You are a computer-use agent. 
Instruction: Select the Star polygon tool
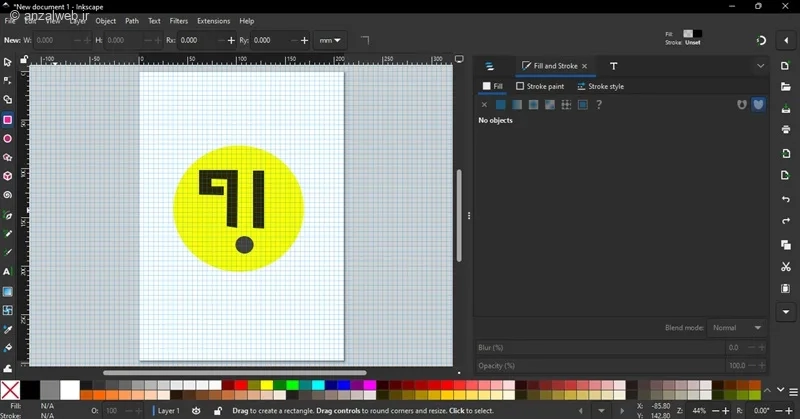click(8, 158)
